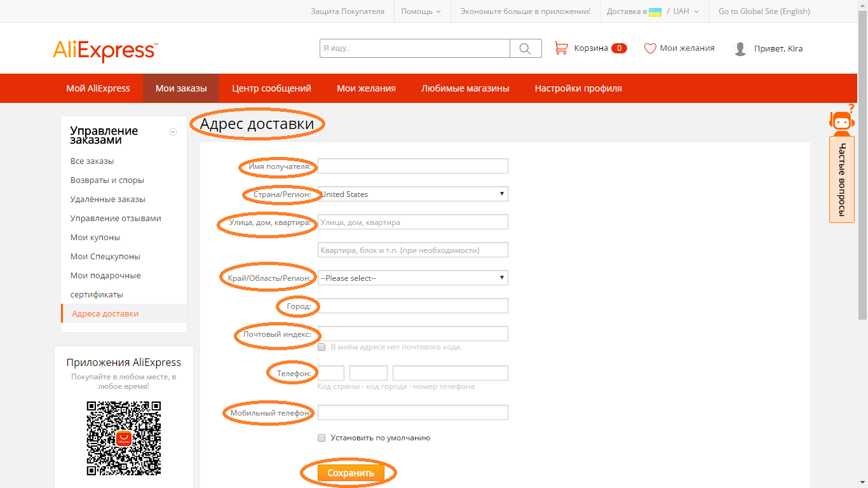Switch to Мои заказы tab
The image size is (868, 488).
point(181,88)
